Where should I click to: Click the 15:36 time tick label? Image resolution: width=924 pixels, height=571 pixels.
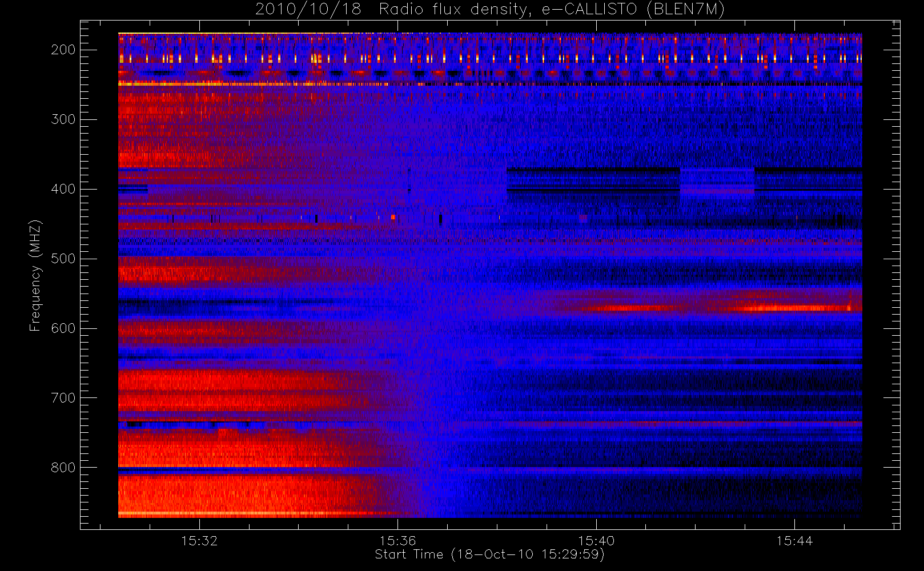click(x=397, y=541)
